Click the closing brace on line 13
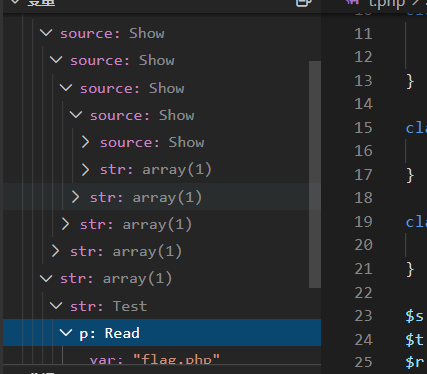 point(410,81)
